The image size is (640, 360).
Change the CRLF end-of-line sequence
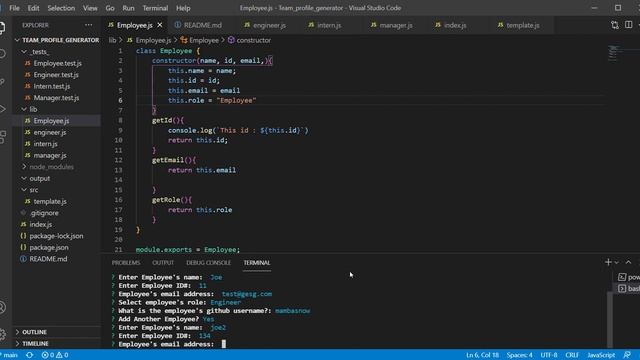[572, 355]
